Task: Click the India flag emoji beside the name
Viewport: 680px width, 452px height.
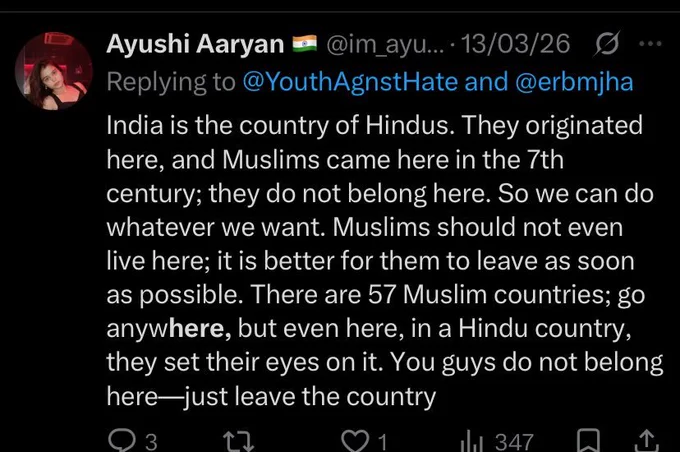Action: (305, 43)
